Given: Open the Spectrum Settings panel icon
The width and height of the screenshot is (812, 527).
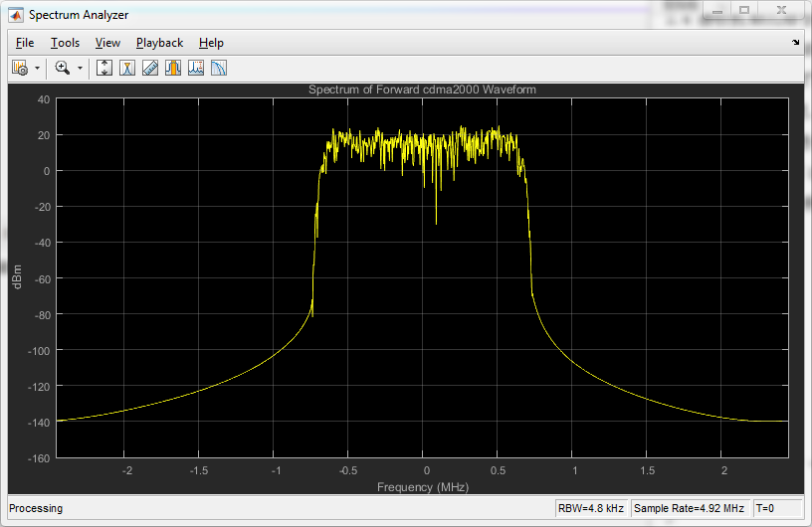Looking at the screenshot, I should click(x=127, y=68).
